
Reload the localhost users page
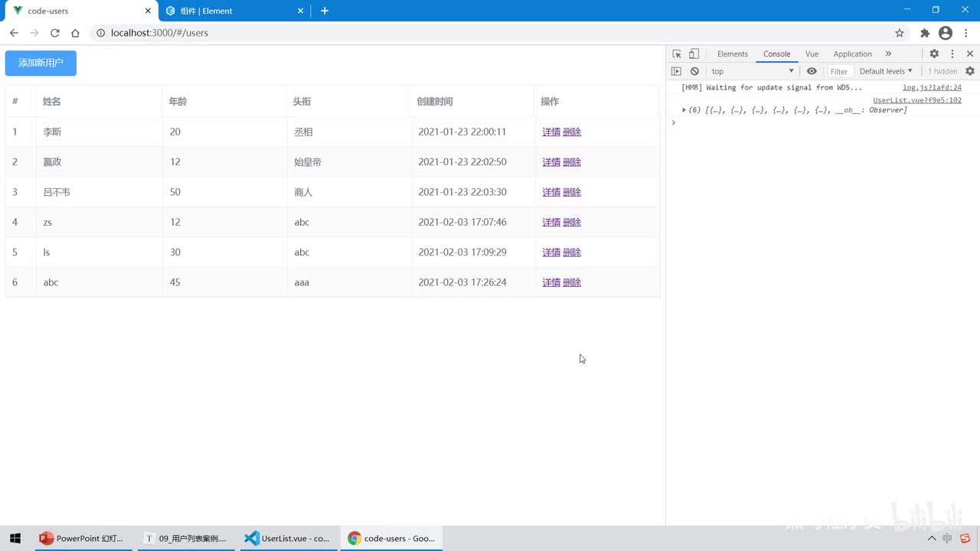coord(55,33)
